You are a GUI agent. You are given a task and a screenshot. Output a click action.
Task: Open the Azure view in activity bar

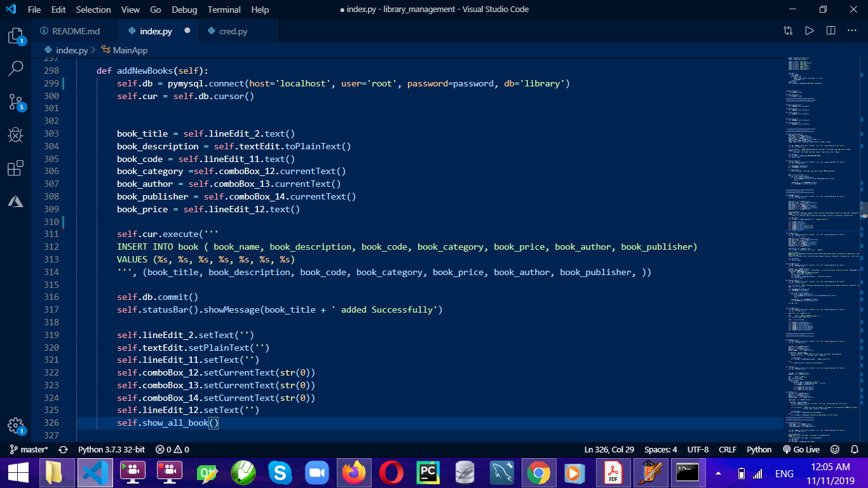(x=15, y=201)
